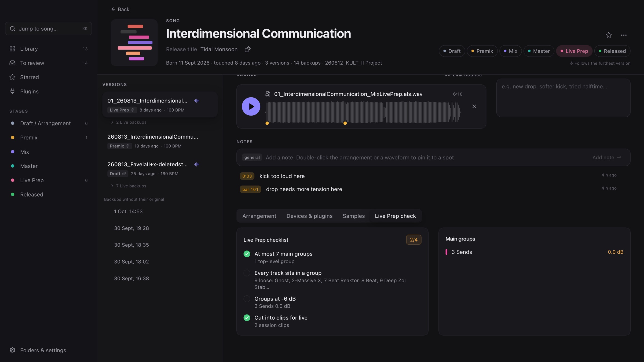Set the song stage to Live Prep

pos(574,51)
